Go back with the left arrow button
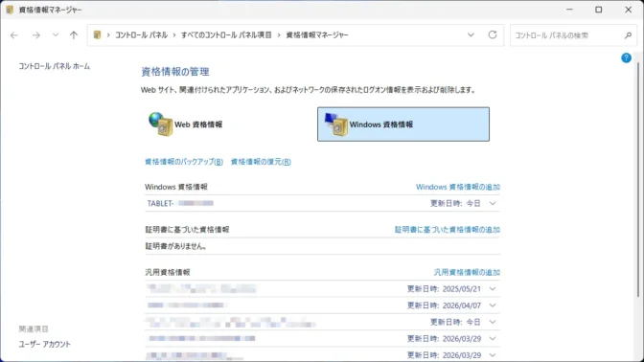 point(14,35)
